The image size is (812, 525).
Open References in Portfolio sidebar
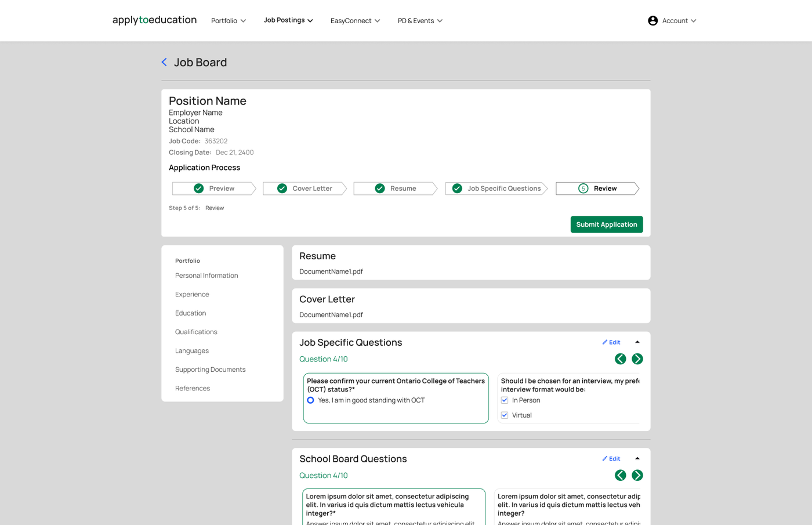coord(193,389)
